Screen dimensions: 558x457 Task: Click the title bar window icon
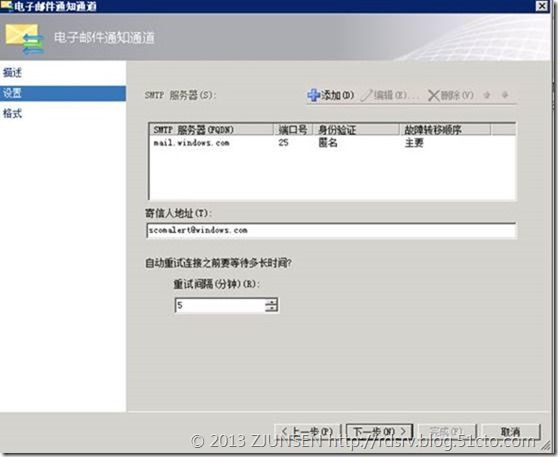pyautogui.click(x=6, y=6)
